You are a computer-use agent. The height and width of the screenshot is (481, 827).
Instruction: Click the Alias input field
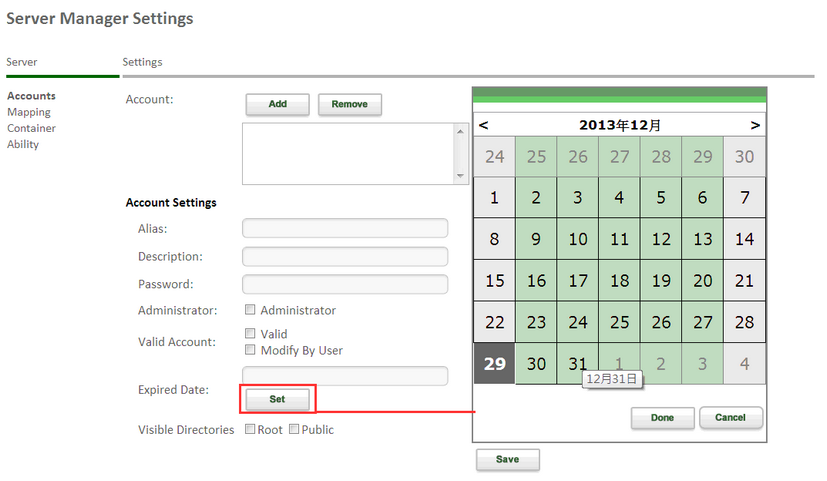click(x=345, y=229)
